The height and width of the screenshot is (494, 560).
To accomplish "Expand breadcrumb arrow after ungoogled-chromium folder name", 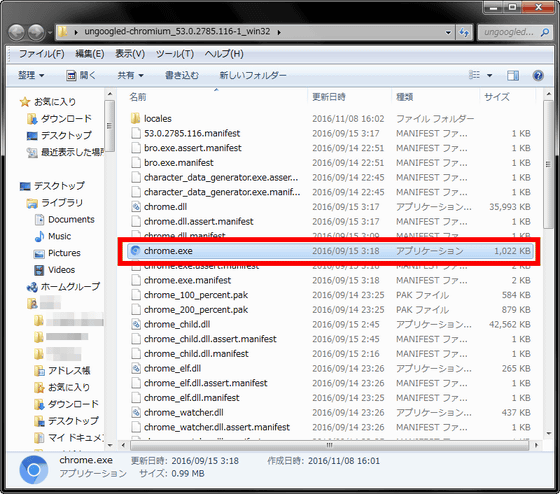I will [279, 33].
